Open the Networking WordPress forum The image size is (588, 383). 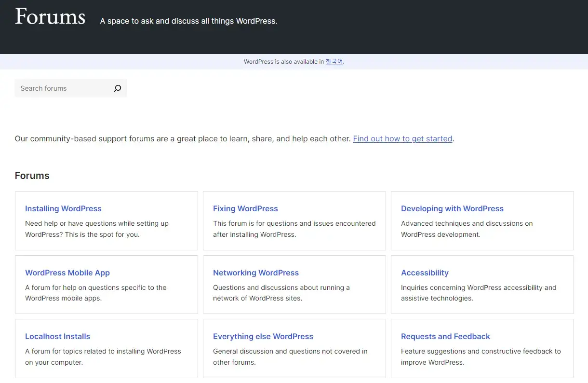point(256,273)
